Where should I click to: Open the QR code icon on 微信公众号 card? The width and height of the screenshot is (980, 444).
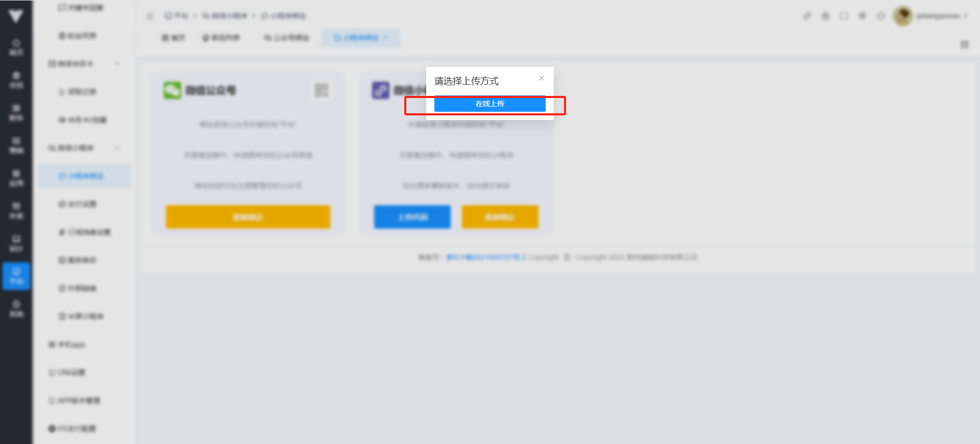[x=322, y=90]
